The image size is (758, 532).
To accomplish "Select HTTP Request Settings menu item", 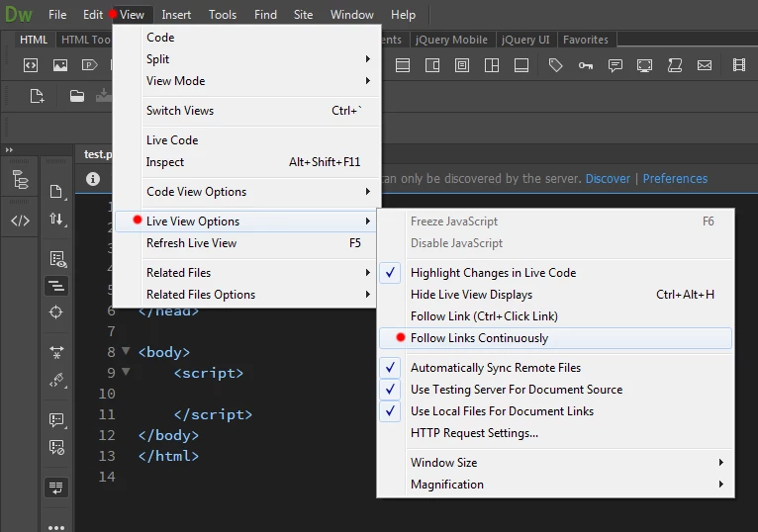I will coord(555,433).
